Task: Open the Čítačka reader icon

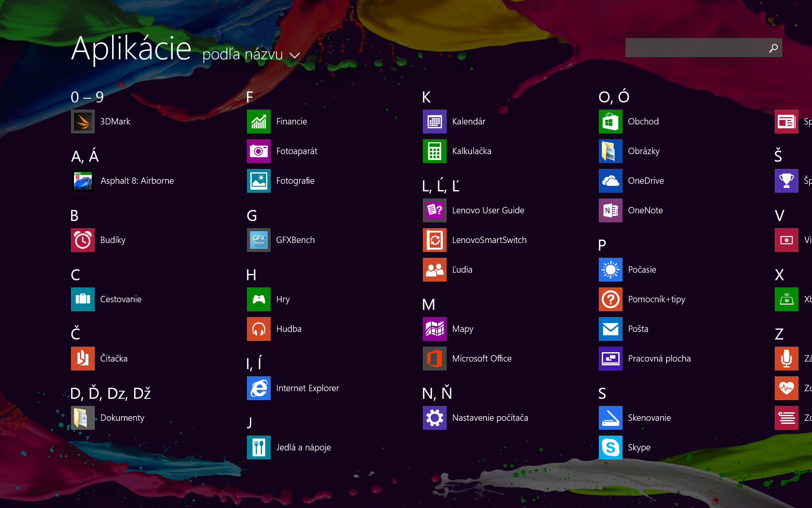Action: (83, 359)
